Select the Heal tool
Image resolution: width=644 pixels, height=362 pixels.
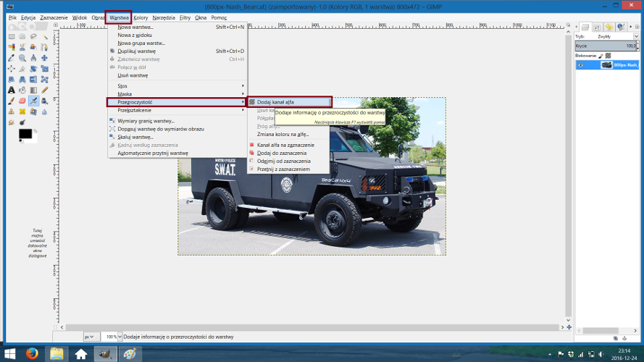22,111
